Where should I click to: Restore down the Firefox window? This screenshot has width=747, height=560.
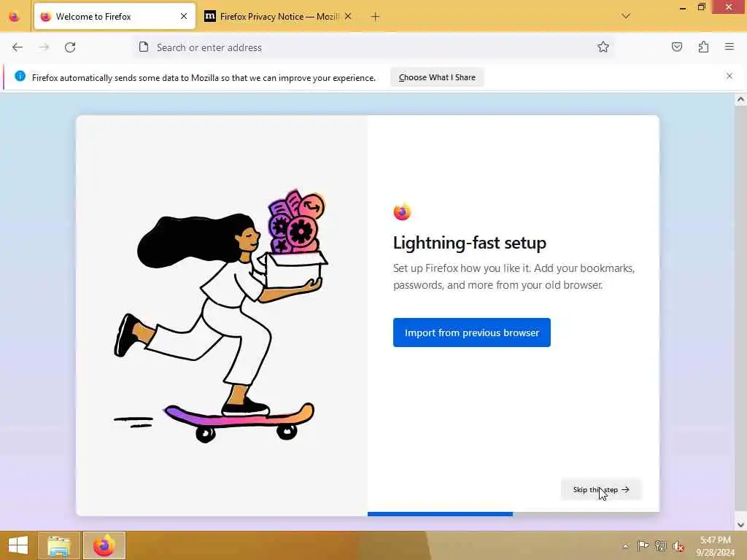click(701, 7)
